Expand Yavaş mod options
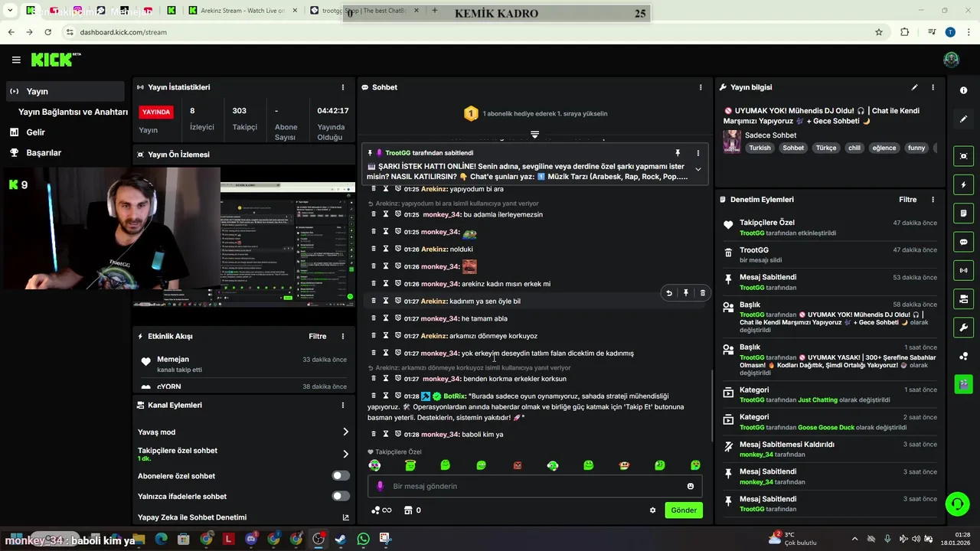980x551 pixels. [x=345, y=432]
